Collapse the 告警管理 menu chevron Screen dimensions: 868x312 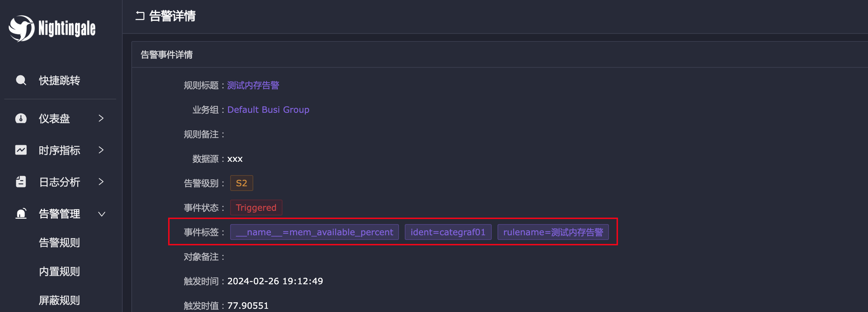(x=102, y=214)
